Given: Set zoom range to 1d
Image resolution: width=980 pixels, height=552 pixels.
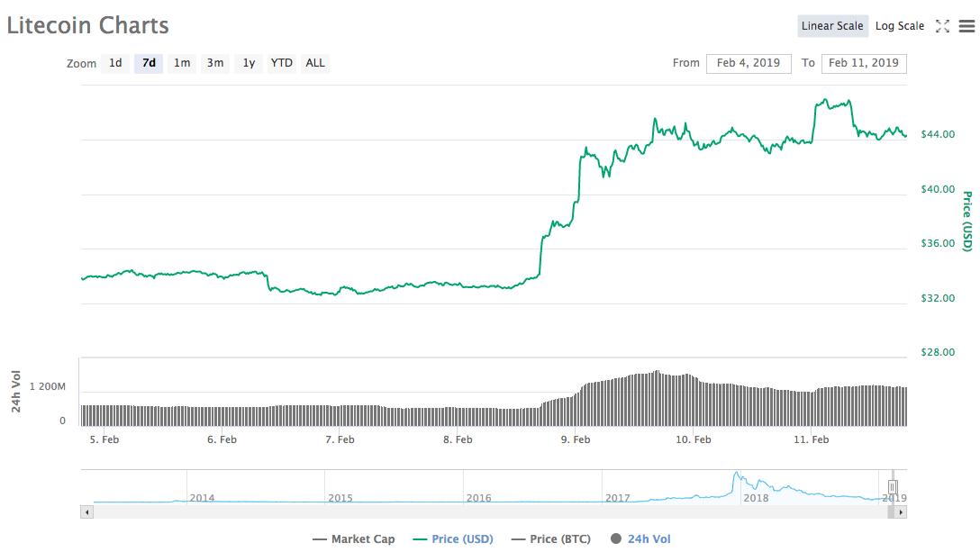Looking at the screenshot, I should (115, 63).
